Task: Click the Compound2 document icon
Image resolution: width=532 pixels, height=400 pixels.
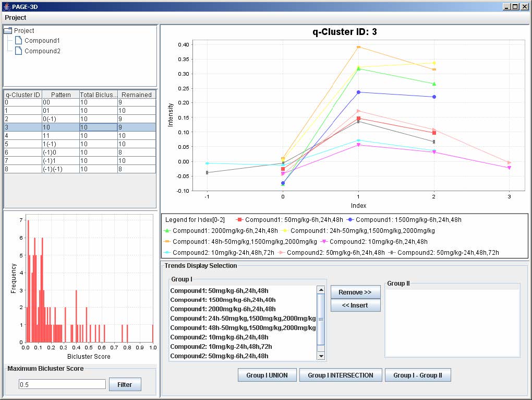Action: [18, 51]
